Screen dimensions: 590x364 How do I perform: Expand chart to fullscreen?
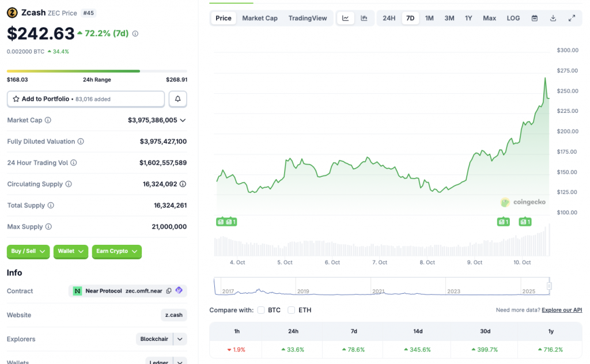(x=572, y=18)
